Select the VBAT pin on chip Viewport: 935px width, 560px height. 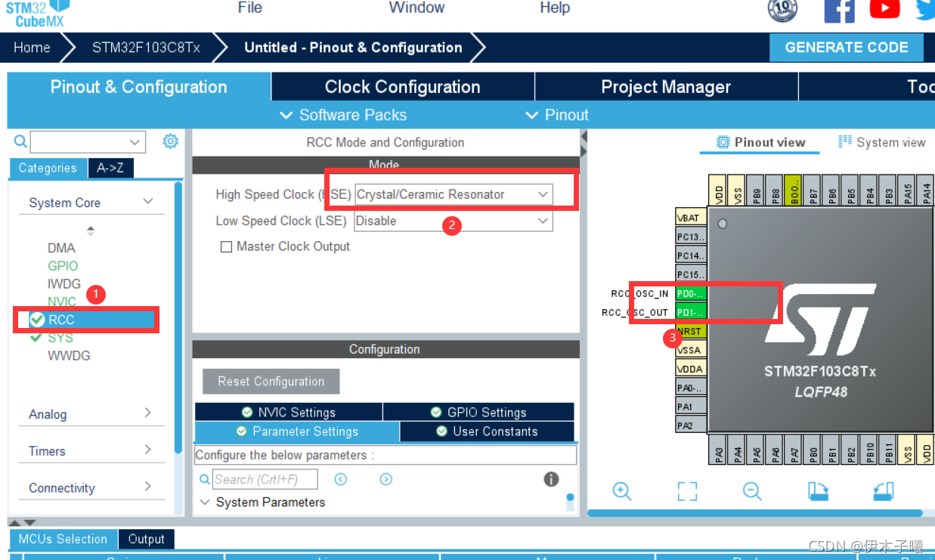690,218
